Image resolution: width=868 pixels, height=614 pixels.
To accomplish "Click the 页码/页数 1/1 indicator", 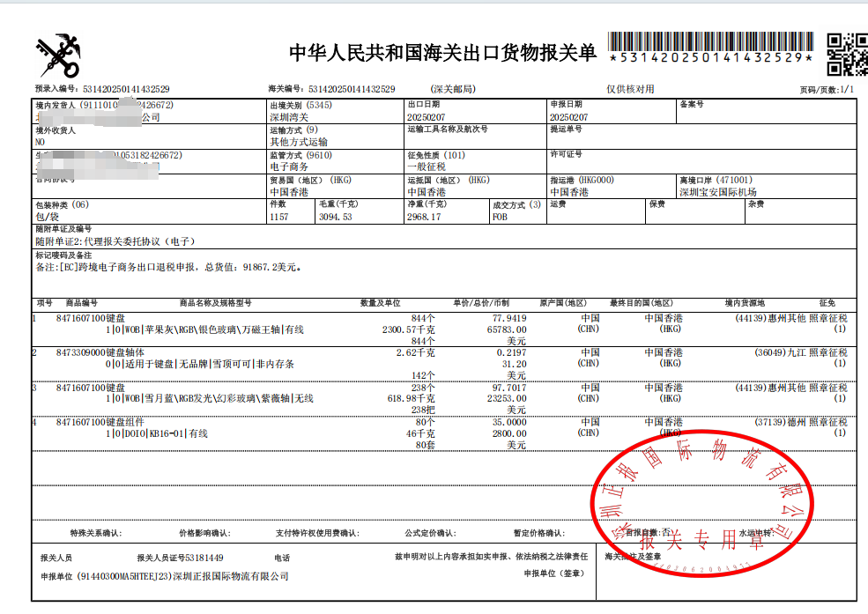I will pos(839,89).
